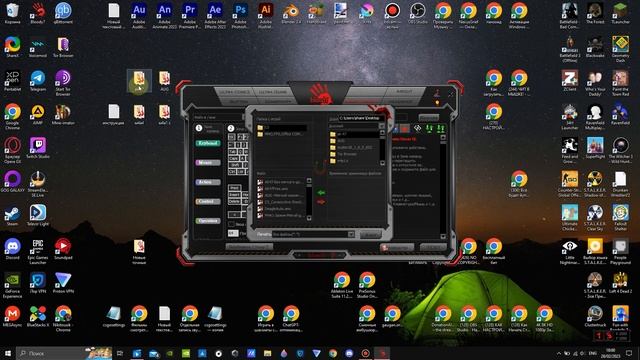640x360 pixels.
Task: Switch to the ULTRA CORE3 tab
Action: pyautogui.click(x=234, y=92)
